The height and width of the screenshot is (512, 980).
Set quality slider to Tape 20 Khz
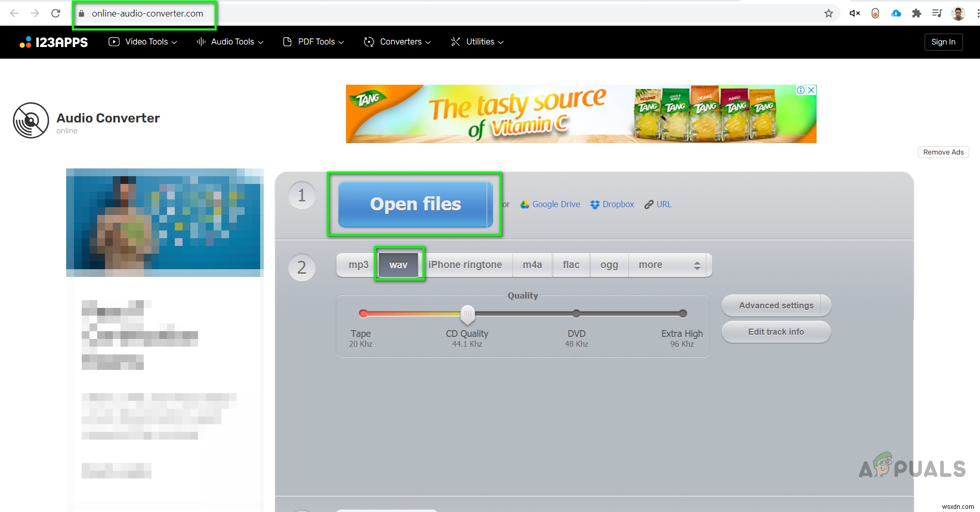pos(363,314)
